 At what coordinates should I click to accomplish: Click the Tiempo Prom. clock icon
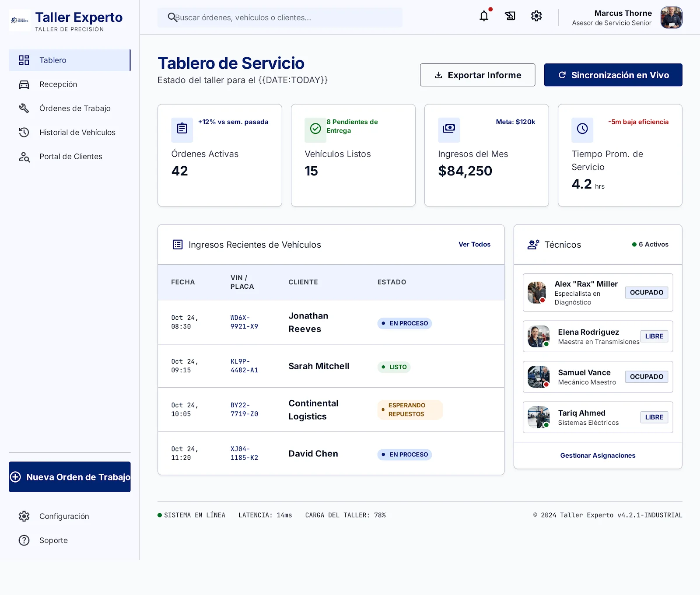(x=582, y=129)
